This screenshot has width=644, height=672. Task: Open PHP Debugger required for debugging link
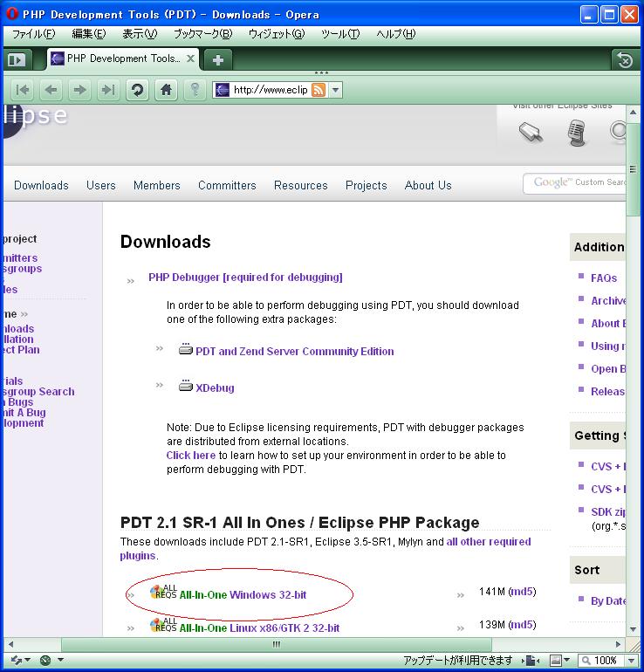(x=245, y=278)
